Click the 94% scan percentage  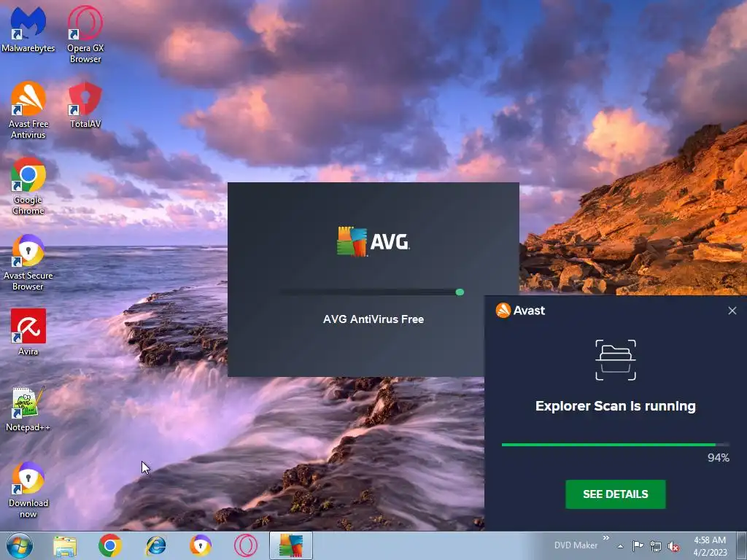click(719, 458)
